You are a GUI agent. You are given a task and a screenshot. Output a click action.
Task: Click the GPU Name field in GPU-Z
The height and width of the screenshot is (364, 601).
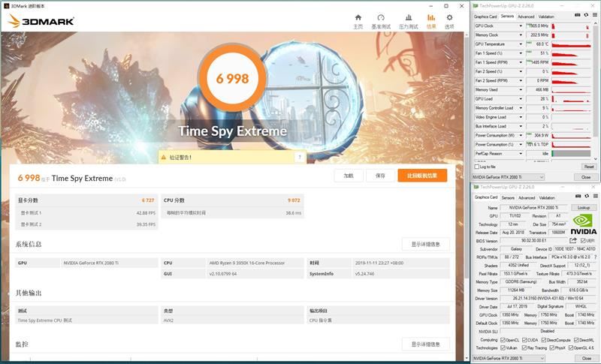click(x=534, y=207)
